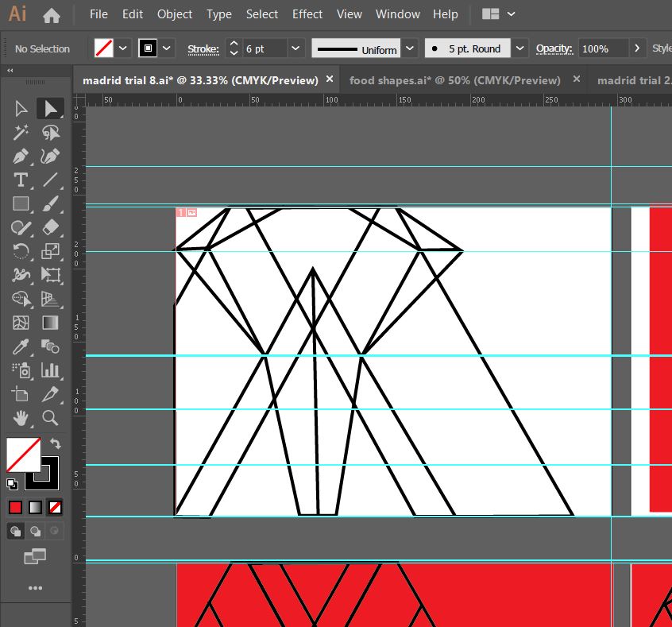Viewport: 672px width, 627px height.
Task: Swap fill and stroke colors
Action: point(55,443)
